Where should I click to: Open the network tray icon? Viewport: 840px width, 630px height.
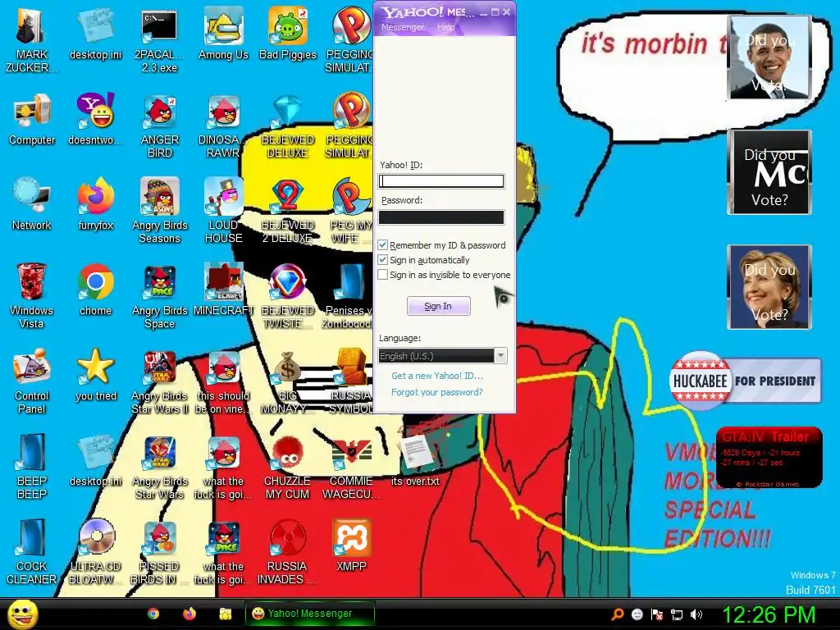pyautogui.click(x=677, y=614)
